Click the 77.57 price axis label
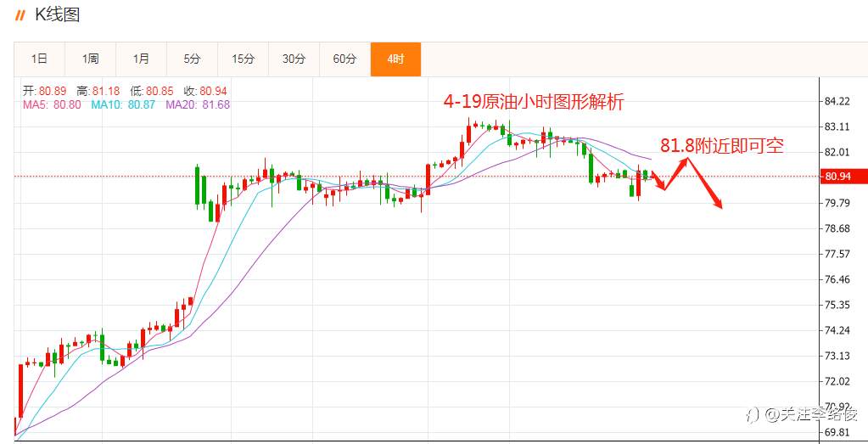Screen dimensions: 868x444 point(837,254)
